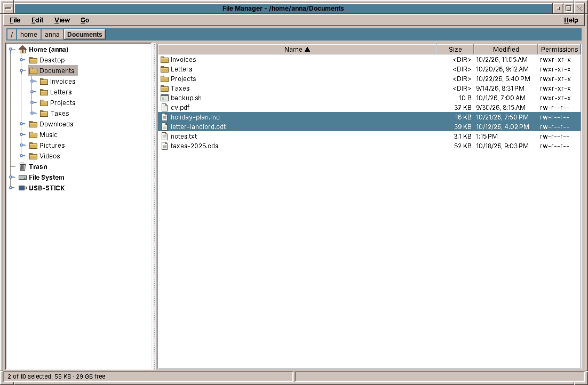Click the Letters folder icon in sidebar tree
Image resolution: width=588 pixels, height=385 pixels.
pyautogui.click(x=44, y=92)
